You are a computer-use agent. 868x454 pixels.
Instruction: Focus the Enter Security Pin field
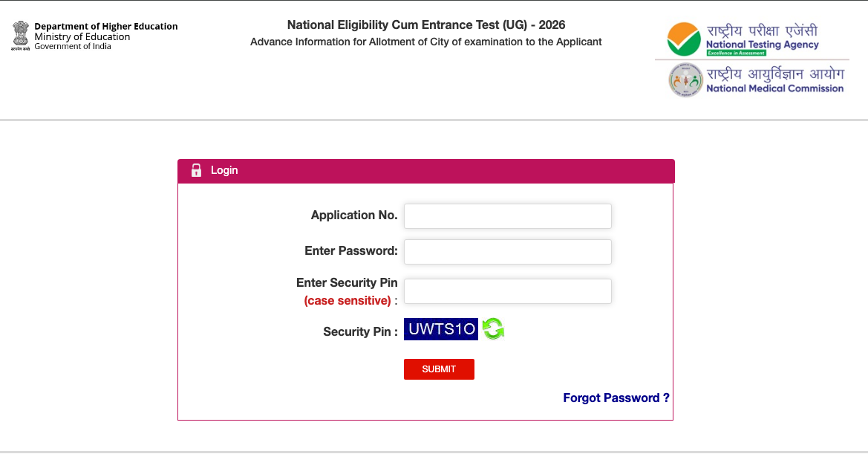click(507, 291)
